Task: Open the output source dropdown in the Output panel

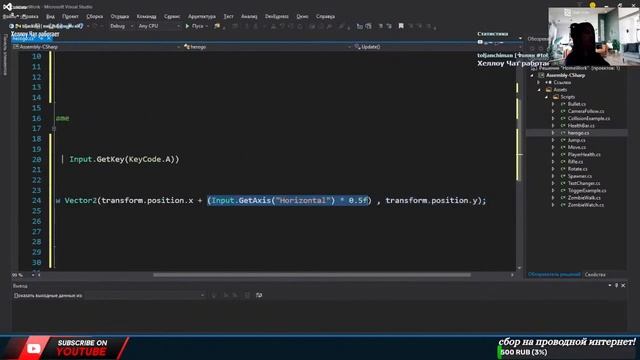Action: [x=144, y=295]
